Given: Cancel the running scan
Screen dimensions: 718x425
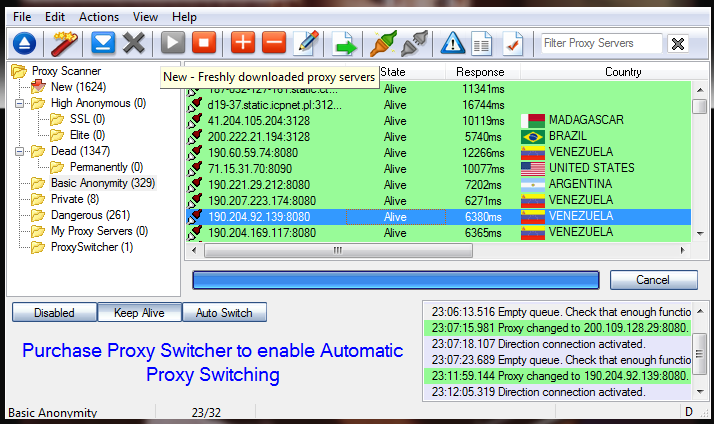Looking at the screenshot, I should (x=653, y=280).
